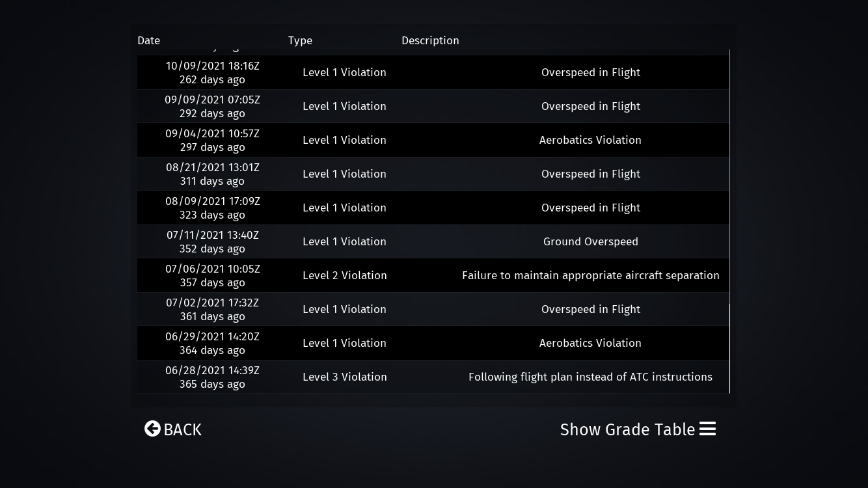The width and height of the screenshot is (868, 488).
Task: Click the Date column header
Action: [148, 40]
